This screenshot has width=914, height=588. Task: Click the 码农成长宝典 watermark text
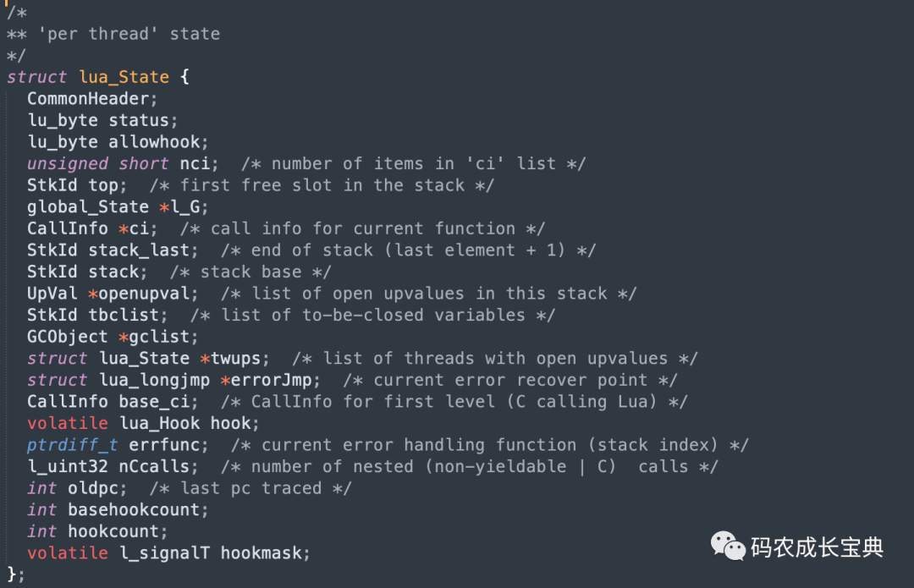tap(817, 547)
